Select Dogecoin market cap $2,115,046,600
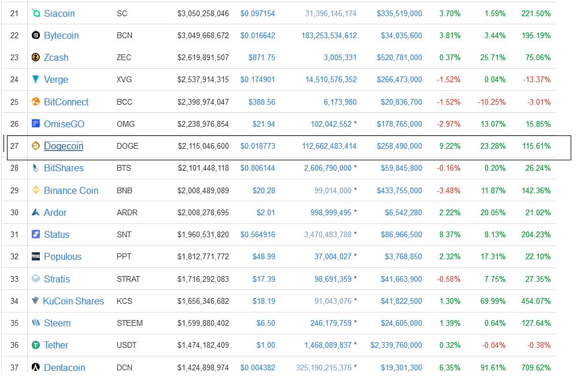This screenshot has height=386, width=588. [x=204, y=146]
